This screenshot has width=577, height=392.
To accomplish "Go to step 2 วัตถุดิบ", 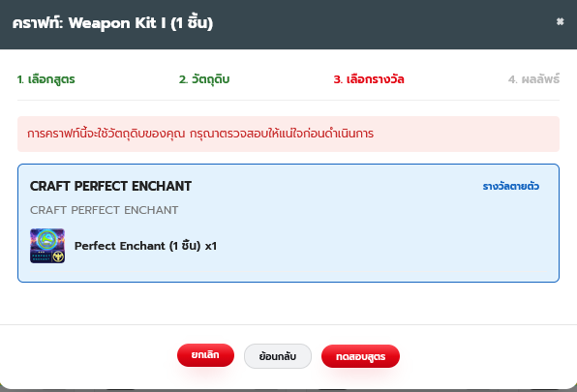I will coord(204,79).
